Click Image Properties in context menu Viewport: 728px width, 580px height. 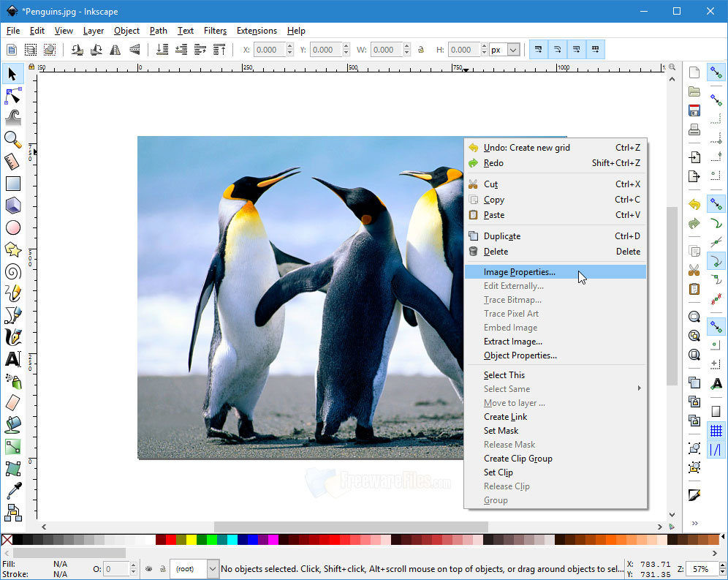(x=519, y=272)
